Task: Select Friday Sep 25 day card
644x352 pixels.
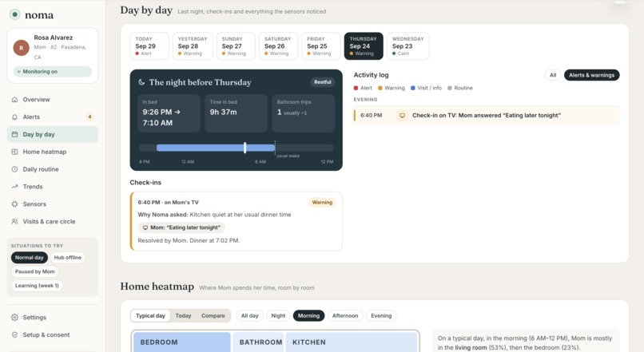Action: click(x=320, y=46)
